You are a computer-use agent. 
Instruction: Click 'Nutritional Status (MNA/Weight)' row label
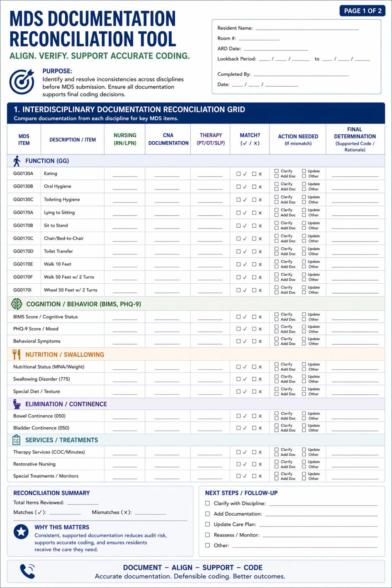point(49,367)
